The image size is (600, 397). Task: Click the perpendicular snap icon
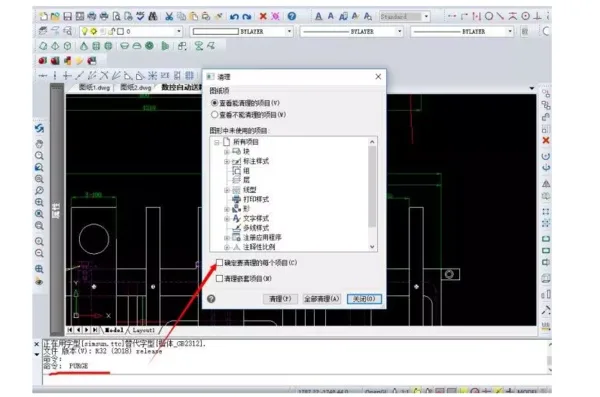[x=538, y=16]
